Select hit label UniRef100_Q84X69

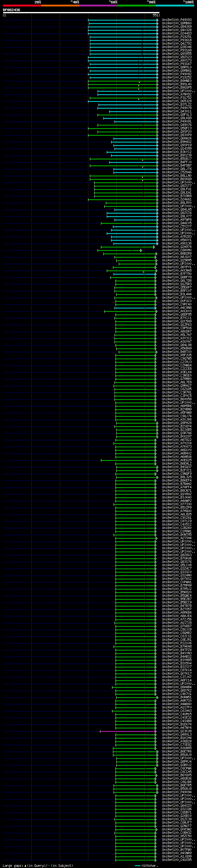point(176,26)
